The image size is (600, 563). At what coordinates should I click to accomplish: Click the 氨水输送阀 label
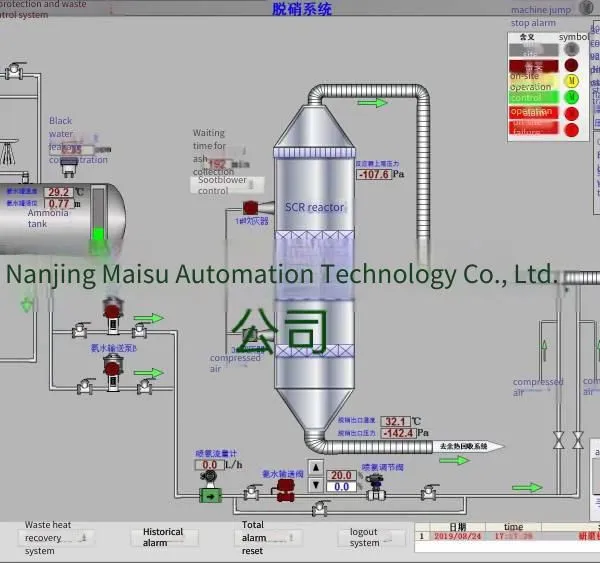282,474
